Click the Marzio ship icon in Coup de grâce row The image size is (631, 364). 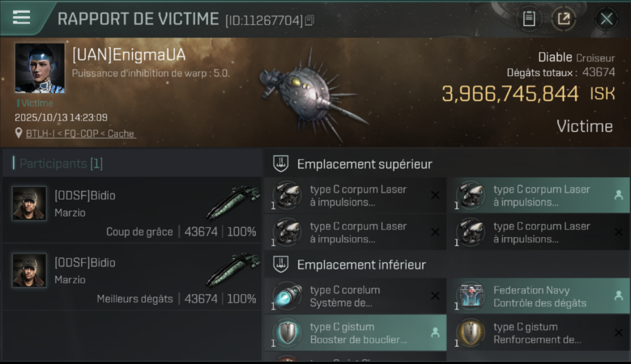(233, 203)
